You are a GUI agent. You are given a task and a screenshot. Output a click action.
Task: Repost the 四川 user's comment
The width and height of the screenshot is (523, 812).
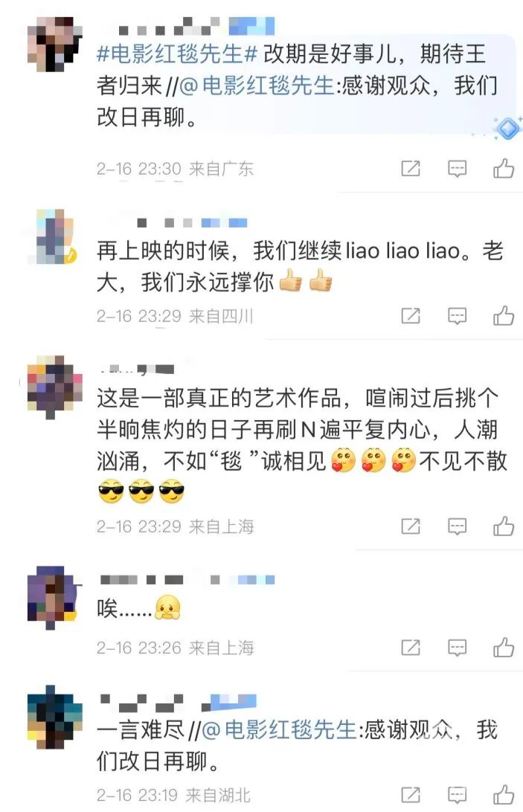click(411, 316)
